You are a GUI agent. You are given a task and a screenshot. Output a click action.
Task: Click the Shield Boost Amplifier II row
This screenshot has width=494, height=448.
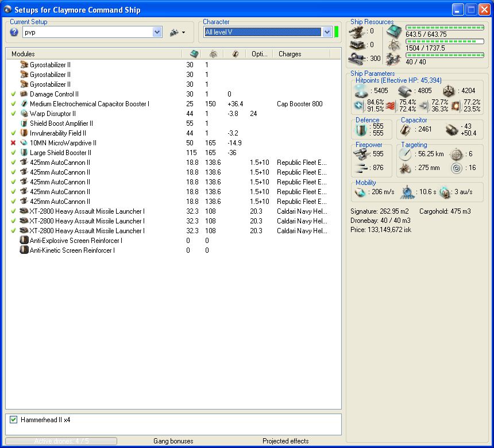click(x=173, y=123)
